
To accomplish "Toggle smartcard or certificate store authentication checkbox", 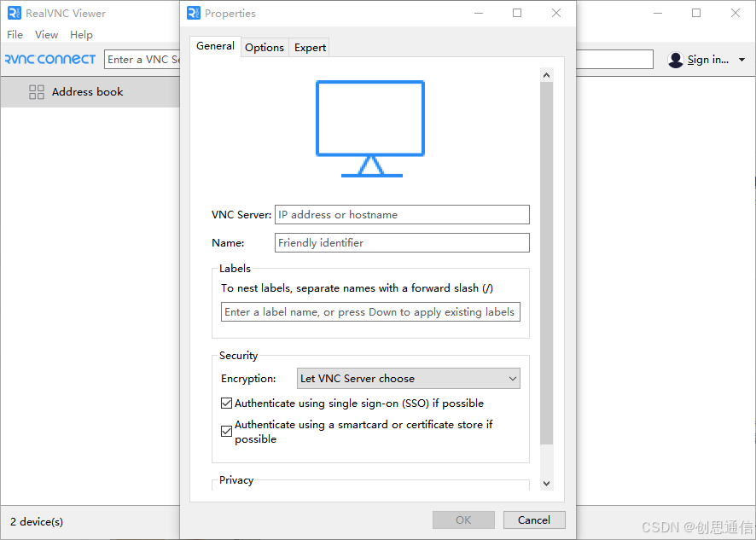I will (226, 431).
